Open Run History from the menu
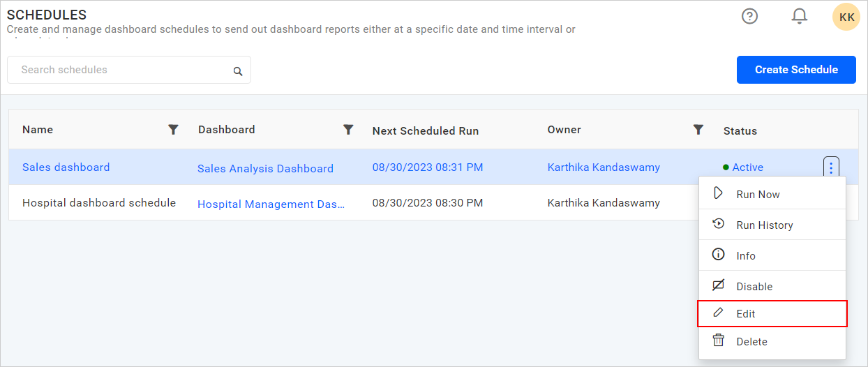 point(764,225)
